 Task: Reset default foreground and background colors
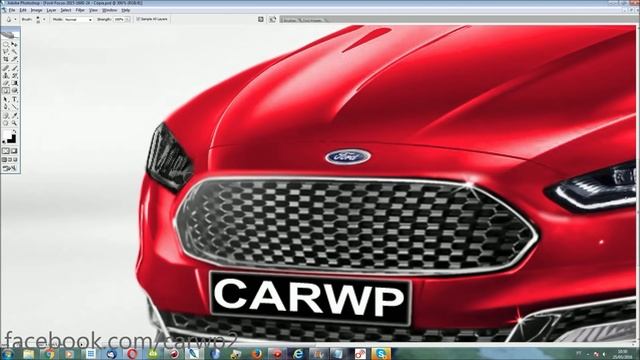coord(4,141)
